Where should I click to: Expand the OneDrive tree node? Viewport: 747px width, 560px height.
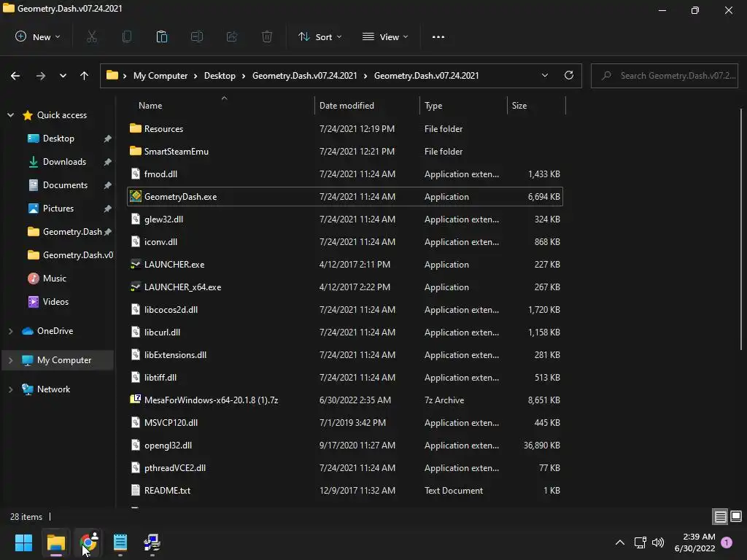[x=10, y=330]
